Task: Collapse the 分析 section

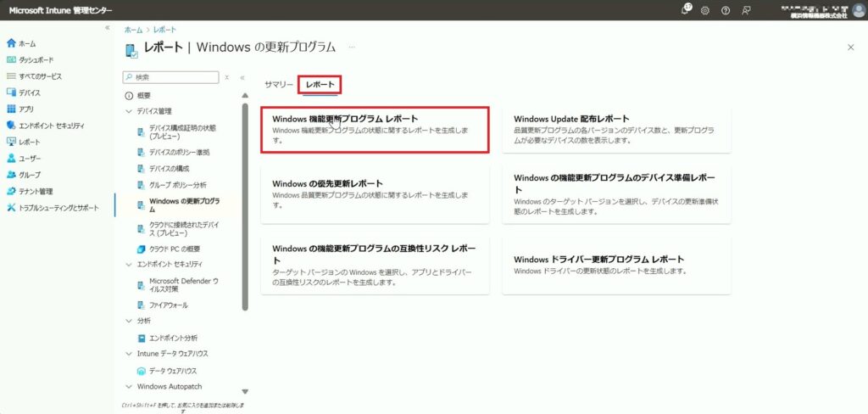Action: pyautogui.click(x=129, y=321)
